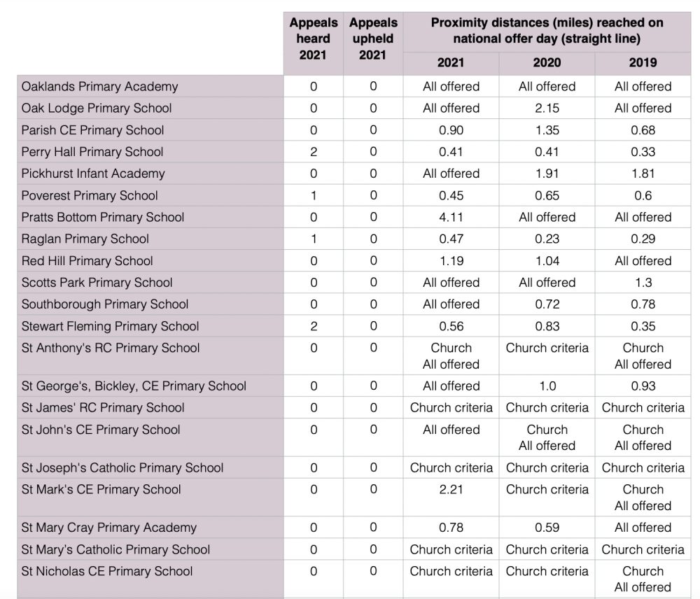
Task: Click the Appeals heard 2021 column header
Action: coord(314,38)
